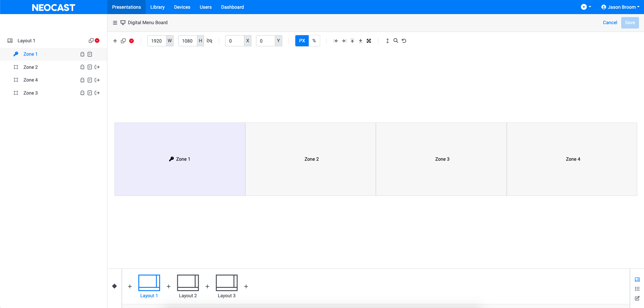Click the fill-screen expand icon
This screenshot has width=644, height=308.
[369, 41]
